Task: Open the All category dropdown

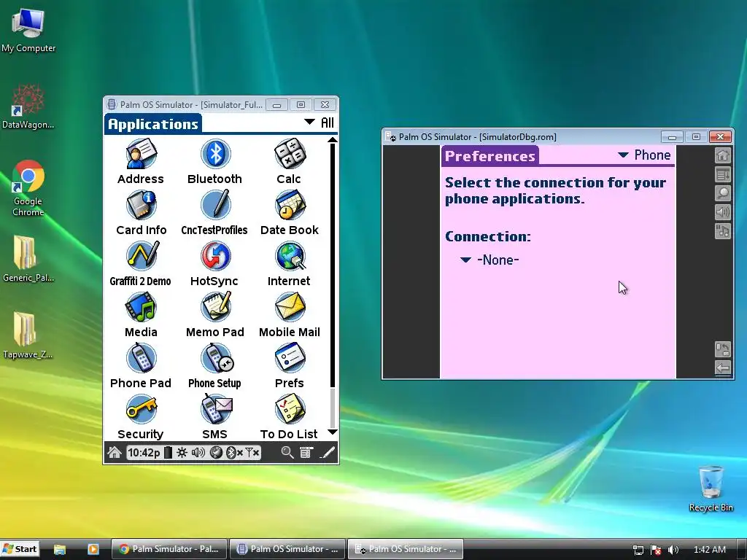Action: pos(319,122)
